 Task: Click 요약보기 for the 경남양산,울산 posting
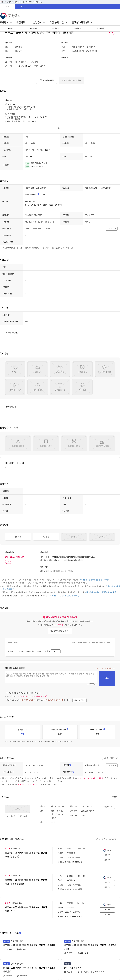pos(107,882)
